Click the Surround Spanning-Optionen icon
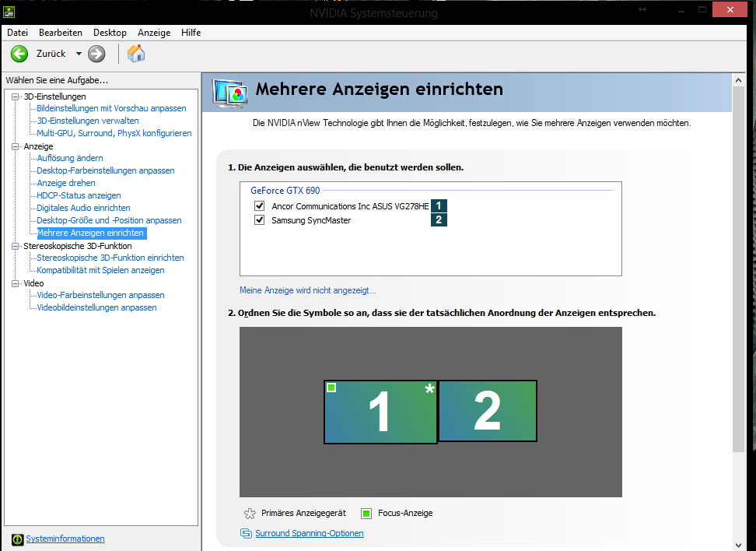This screenshot has width=756, height=551. 246,533
